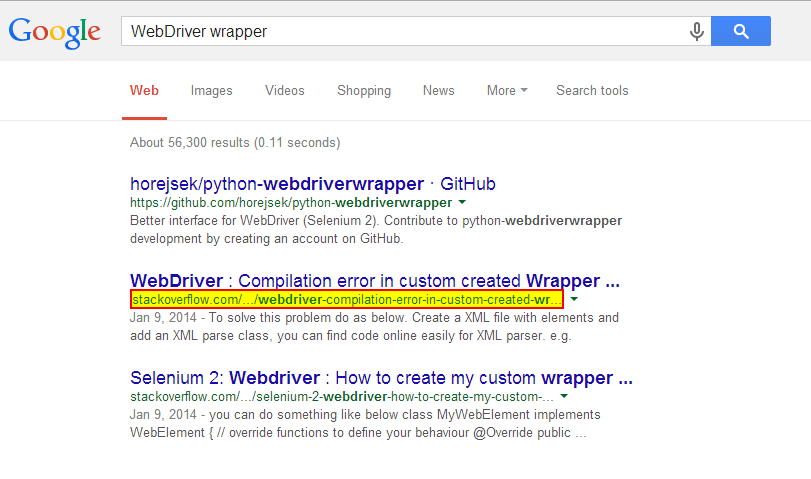Image resolution: width=811 pixels, height=479 pixels.
Task: Click the stackoverflow webdriver-compilation-error URL
Action: tap(347, 300)
